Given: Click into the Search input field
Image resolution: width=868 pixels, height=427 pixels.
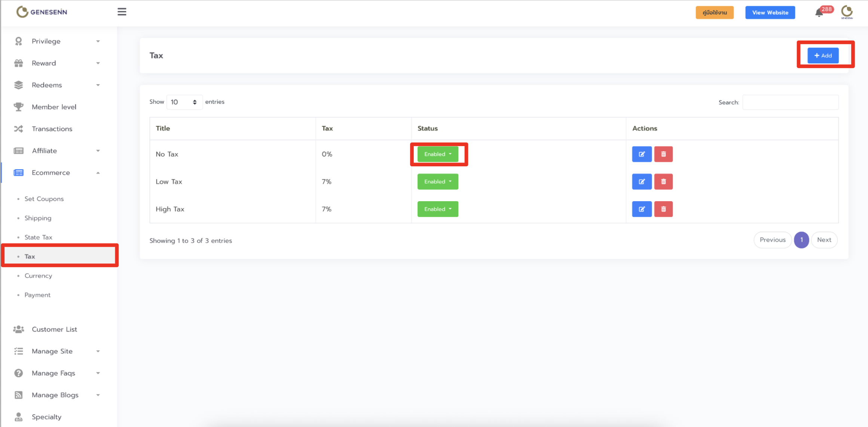Looking at the screenshot, I should (790, 102).
